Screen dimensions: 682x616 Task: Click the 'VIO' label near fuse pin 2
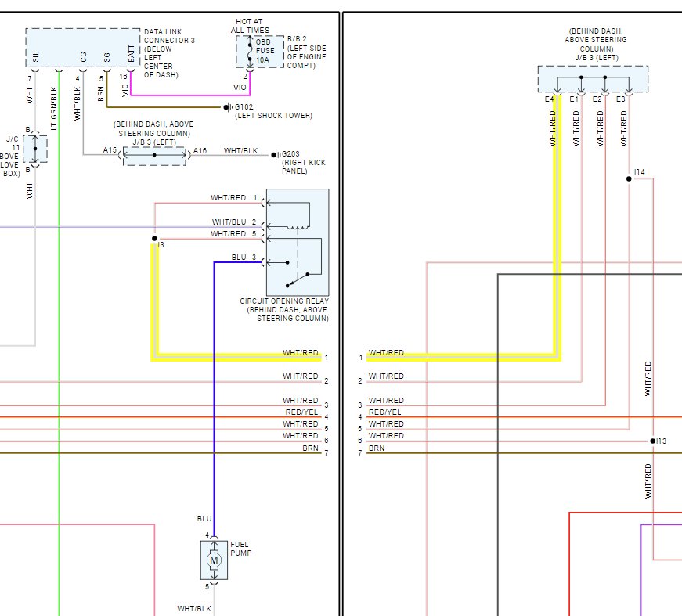(240, 88)
